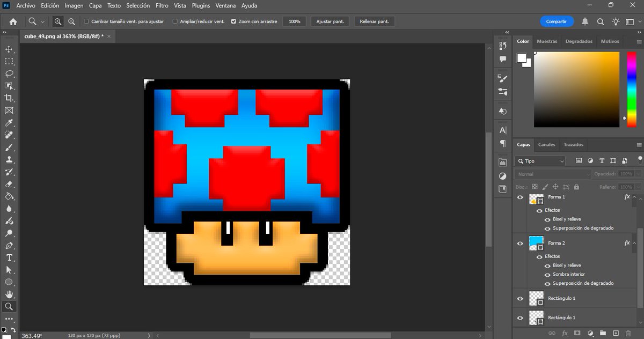This screenshot has height=339, width=644.
Task: Toggle 'Cambiar tamaño vent. para ajustar' checkbox
Action: coord(86,21)
